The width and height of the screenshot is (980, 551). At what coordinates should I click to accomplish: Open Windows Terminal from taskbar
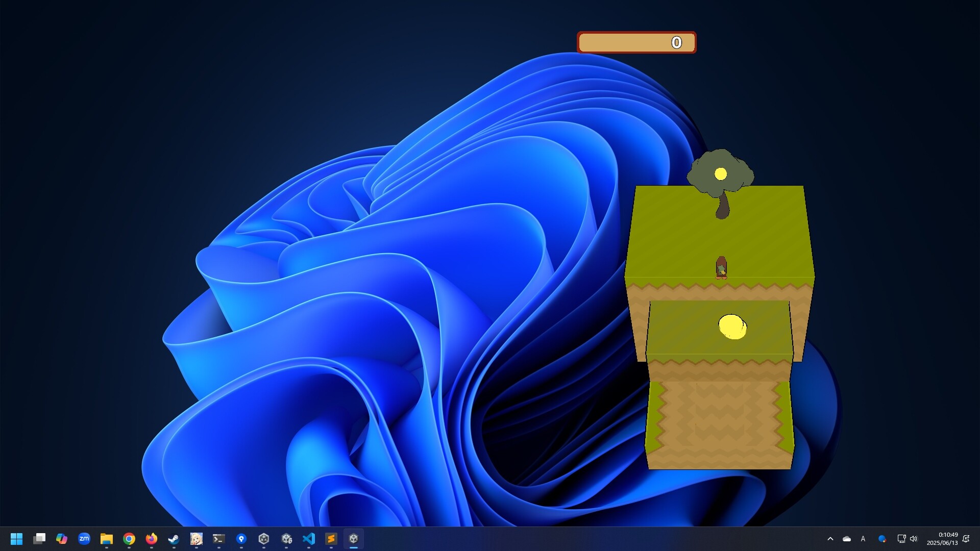click(x=219, y=538)
